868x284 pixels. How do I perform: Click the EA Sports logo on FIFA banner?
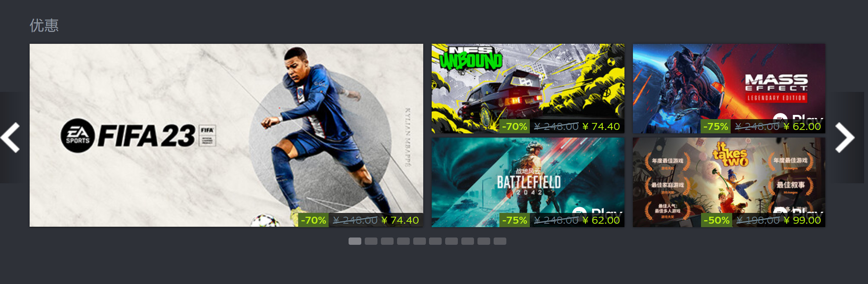click(x=78, y=136)
